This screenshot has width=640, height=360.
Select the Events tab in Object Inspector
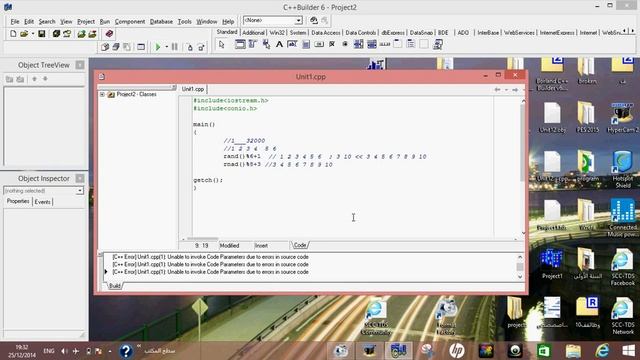pyautogui.click(x=42, y=202)
